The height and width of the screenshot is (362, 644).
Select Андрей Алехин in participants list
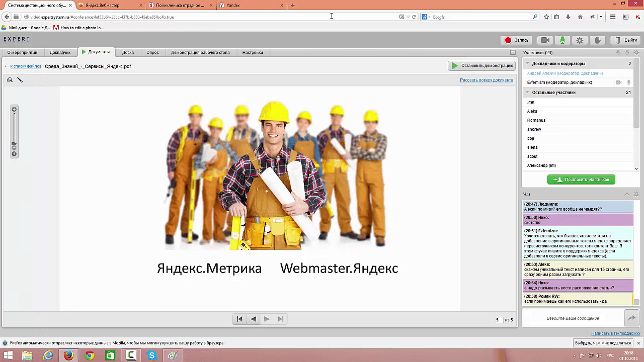click(x=578, y=73)
